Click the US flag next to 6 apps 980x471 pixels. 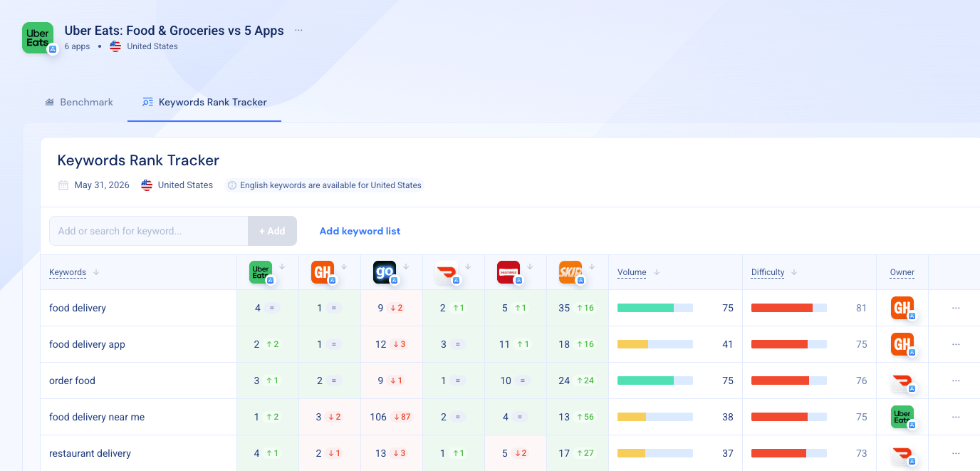(115, 46)
